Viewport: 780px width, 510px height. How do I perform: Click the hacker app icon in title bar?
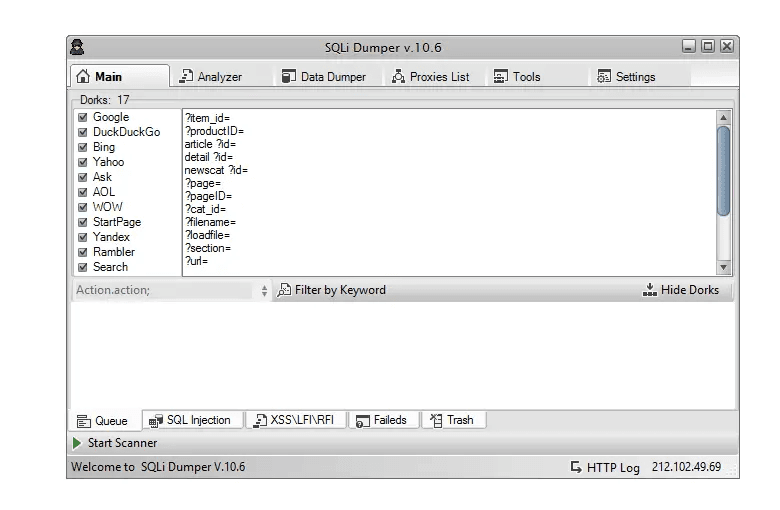coord(77,47)
